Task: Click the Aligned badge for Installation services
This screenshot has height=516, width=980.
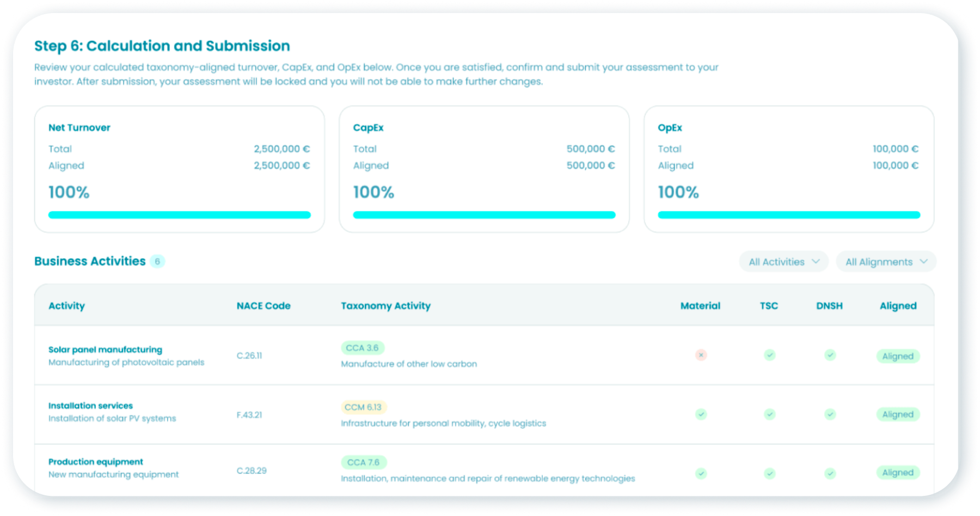Action: click(x=898, y=414)
